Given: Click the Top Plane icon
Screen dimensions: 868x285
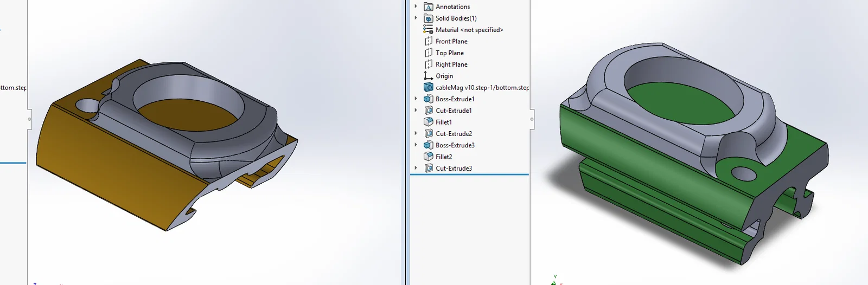Looking at the screenshot, I should point(429,53).
